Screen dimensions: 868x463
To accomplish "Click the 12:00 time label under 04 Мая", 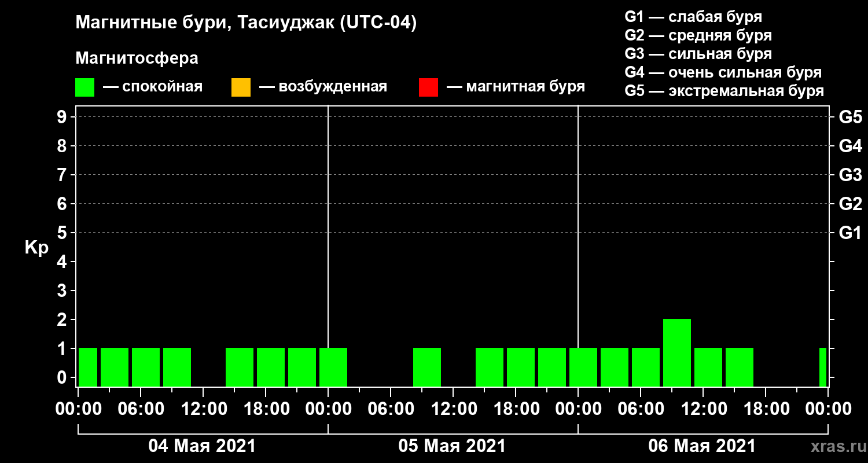I will tap(203, 409).
